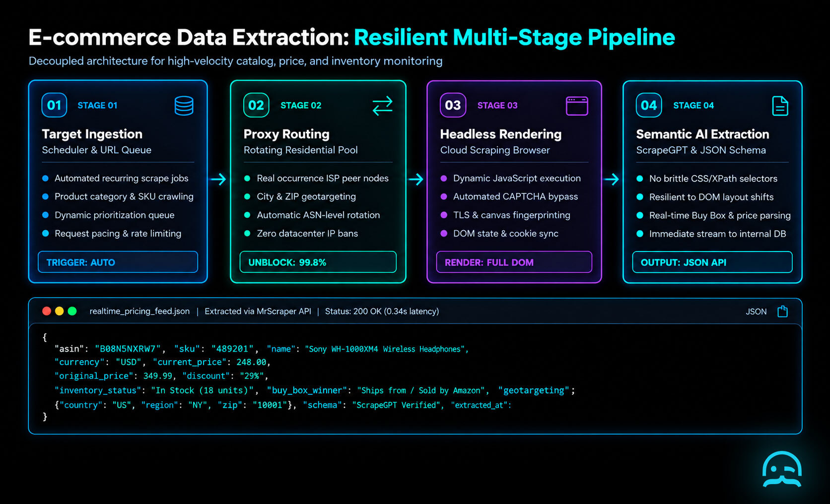Click the "Sony WH-1000XM4 Wireless Headphones" value
Viewport: 830px width, 504px height.
point(384,349)
